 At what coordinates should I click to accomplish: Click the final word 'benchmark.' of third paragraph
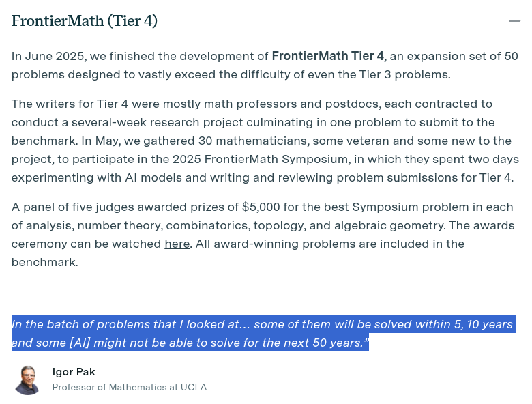[x=45, y=262]
